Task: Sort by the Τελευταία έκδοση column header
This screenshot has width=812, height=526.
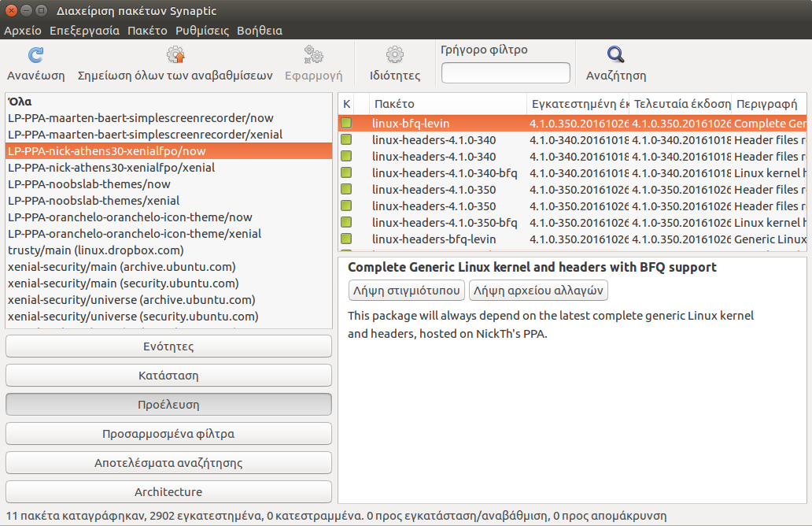Action: pyautogui.click(x=680, y=104)
